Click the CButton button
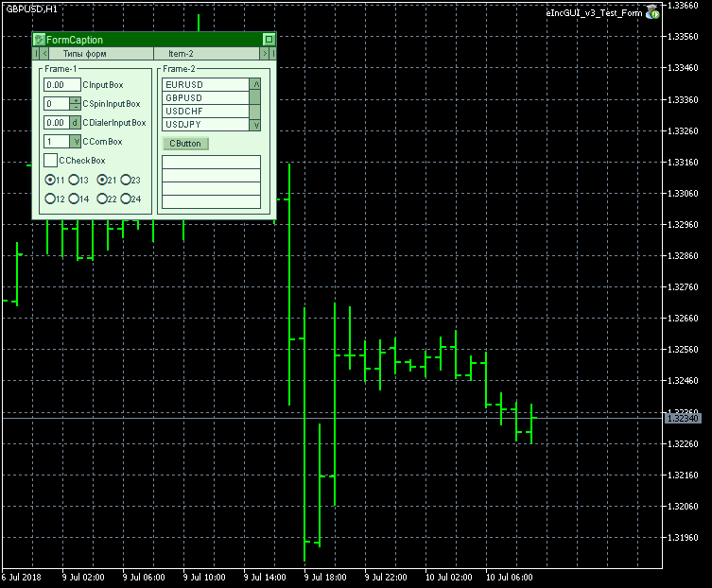This screenshot has width=712, height=588. pos(185,144)
